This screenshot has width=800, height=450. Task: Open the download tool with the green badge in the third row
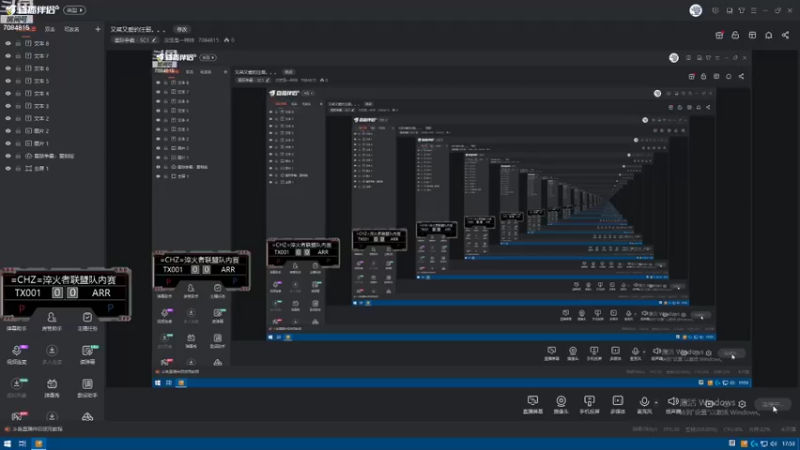point(17,388)
